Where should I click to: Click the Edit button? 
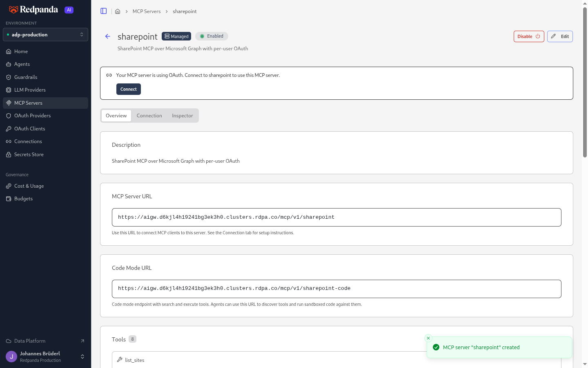tap(560, 36)
